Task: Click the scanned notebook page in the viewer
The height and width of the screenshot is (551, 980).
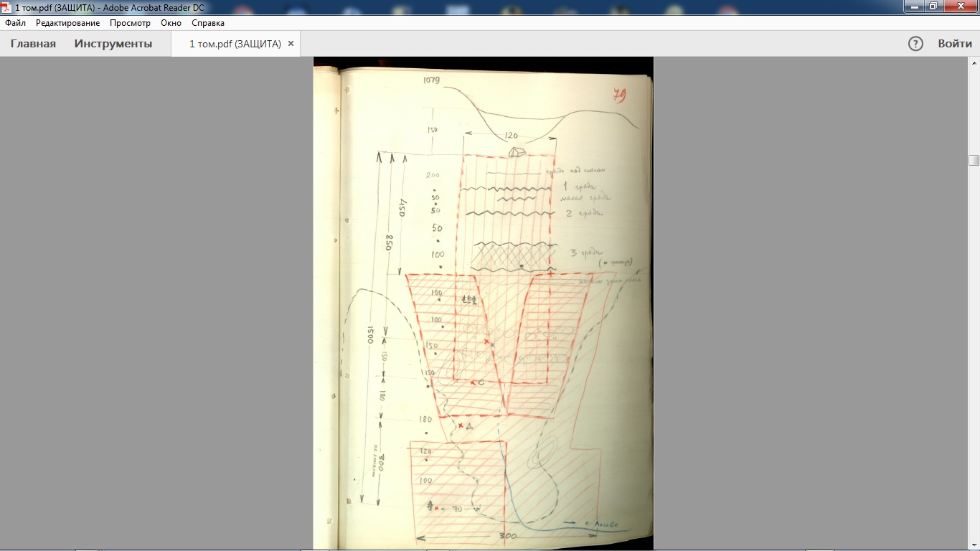Action: tap(484, 303)
